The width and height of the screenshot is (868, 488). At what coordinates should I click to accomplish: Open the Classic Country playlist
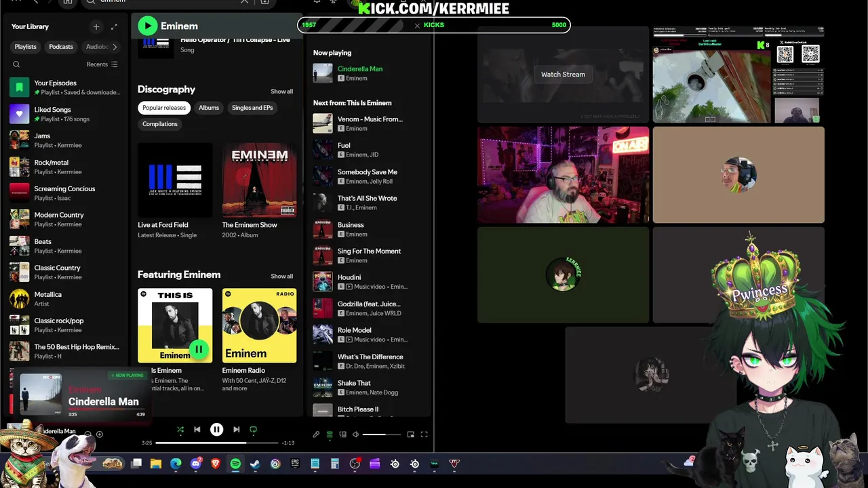click(64, 272)
